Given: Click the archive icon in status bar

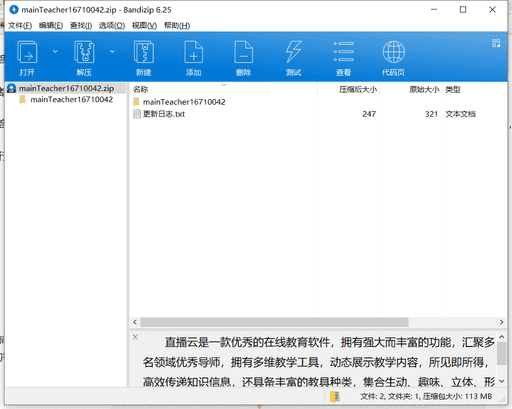Looking at the screenshot, I should click(x=335, y=396).
